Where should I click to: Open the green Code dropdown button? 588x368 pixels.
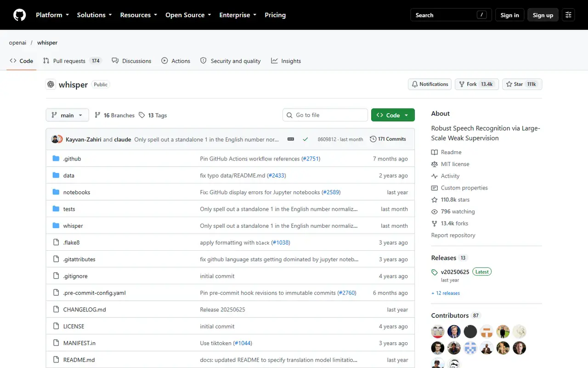click(393, 115)
